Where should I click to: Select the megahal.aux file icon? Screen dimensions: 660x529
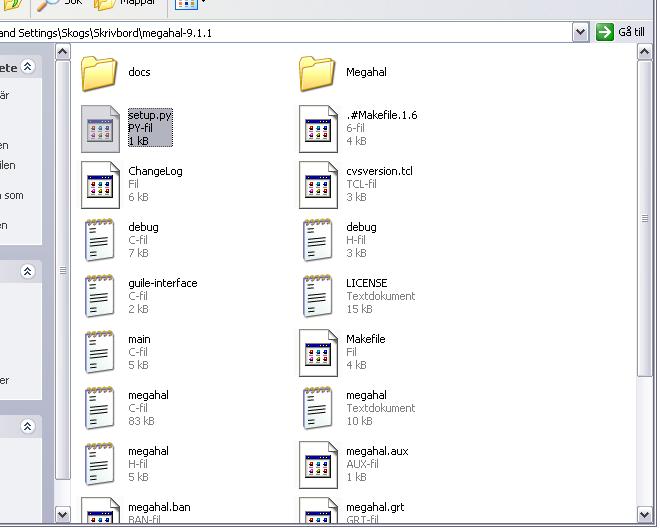click(x=318, y=465)
